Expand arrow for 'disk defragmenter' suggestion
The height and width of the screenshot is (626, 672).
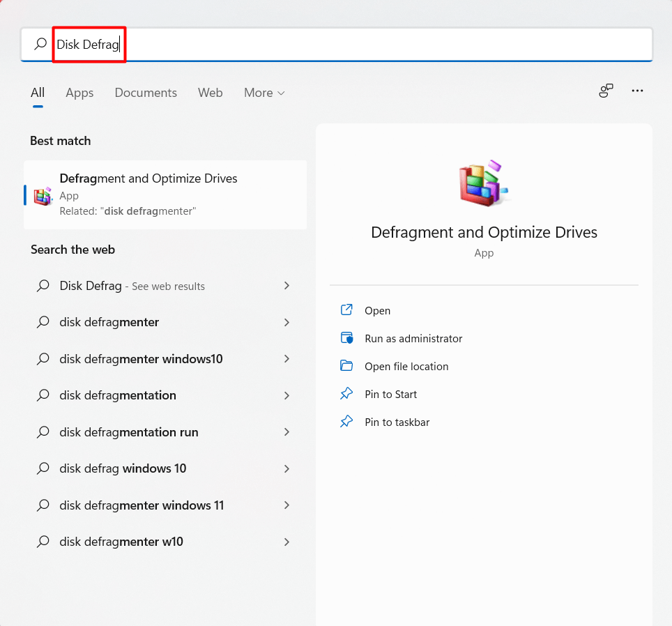(x=287, y=322)
